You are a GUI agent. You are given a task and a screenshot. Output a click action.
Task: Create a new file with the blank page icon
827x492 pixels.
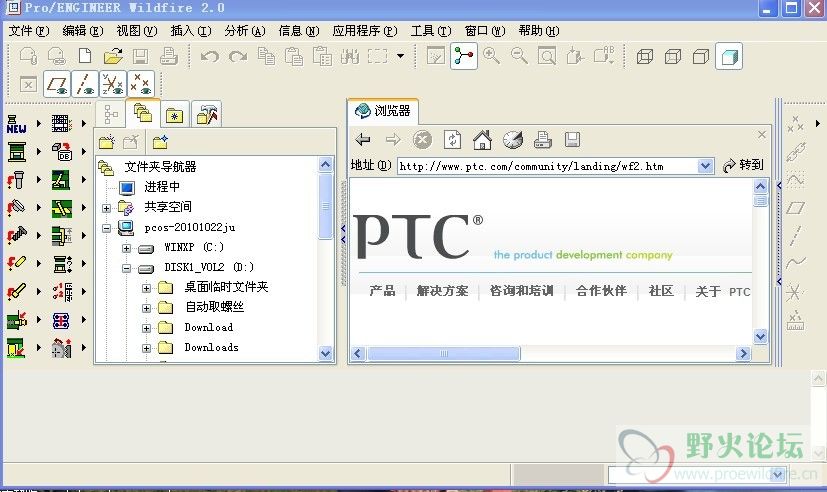point(84,56)
